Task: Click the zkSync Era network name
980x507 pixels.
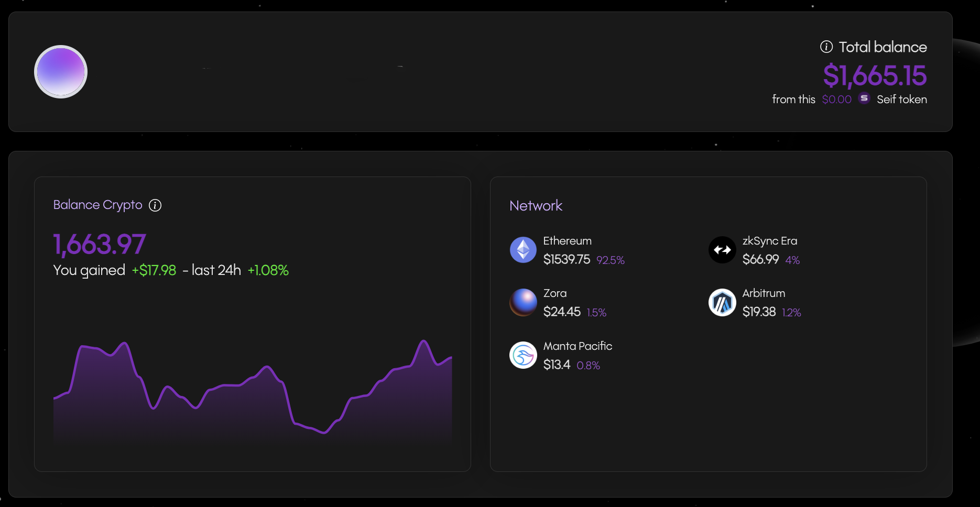Action: click(770, 241)
